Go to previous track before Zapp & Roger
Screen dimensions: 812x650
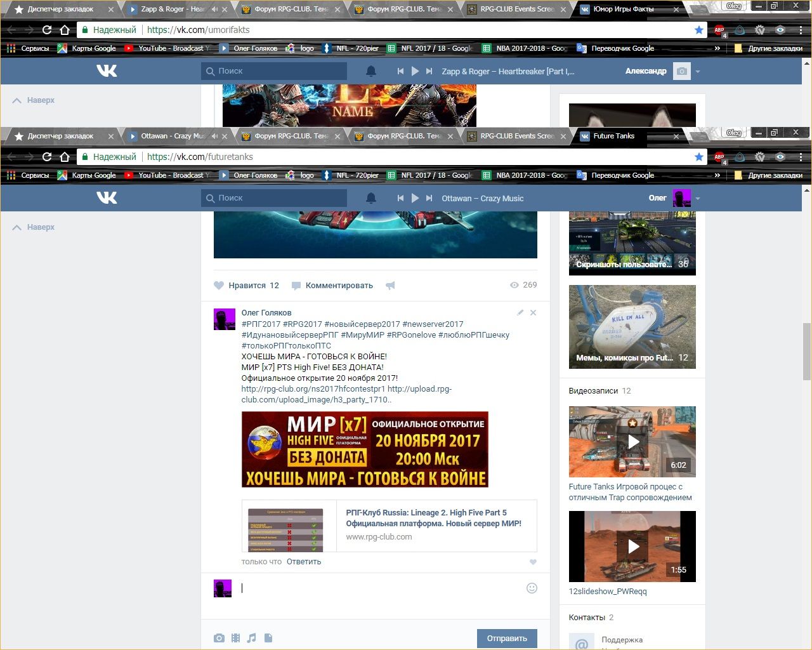(x=400, y=71)
